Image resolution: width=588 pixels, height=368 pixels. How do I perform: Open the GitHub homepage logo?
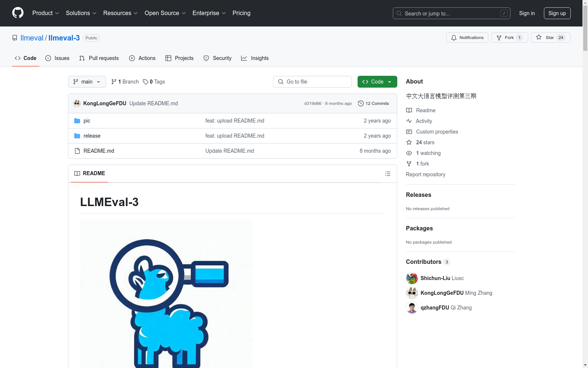pyautogui.click(x=18, y=13)
